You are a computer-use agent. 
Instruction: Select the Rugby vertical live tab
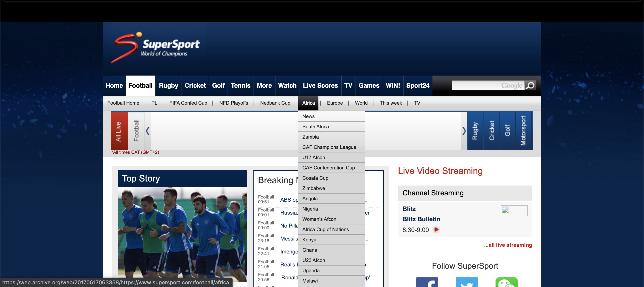[475, 131]
